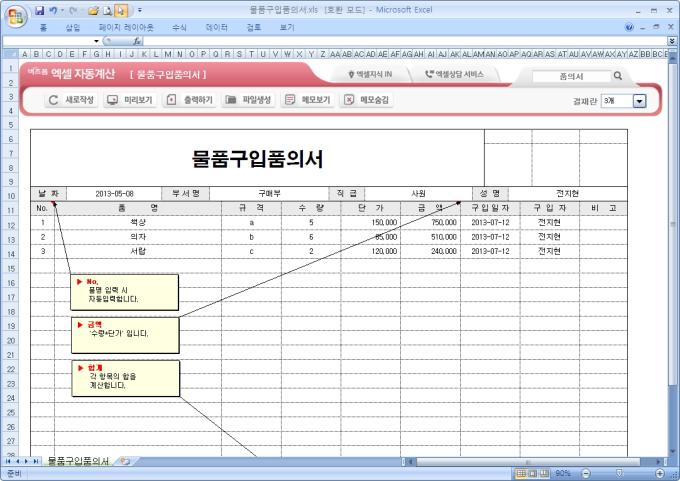Select the unit price cell 120,000
The width and height of the screenshot is (680, 481).
[371, 251]
